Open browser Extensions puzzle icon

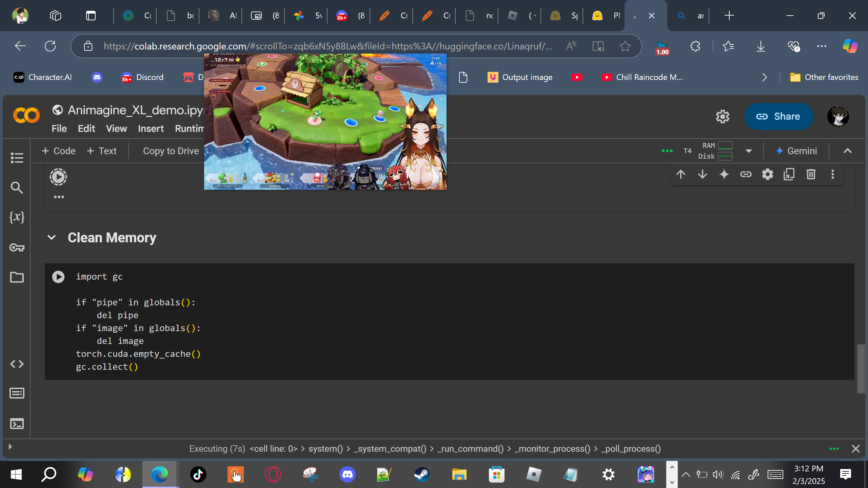coord(695,46)
